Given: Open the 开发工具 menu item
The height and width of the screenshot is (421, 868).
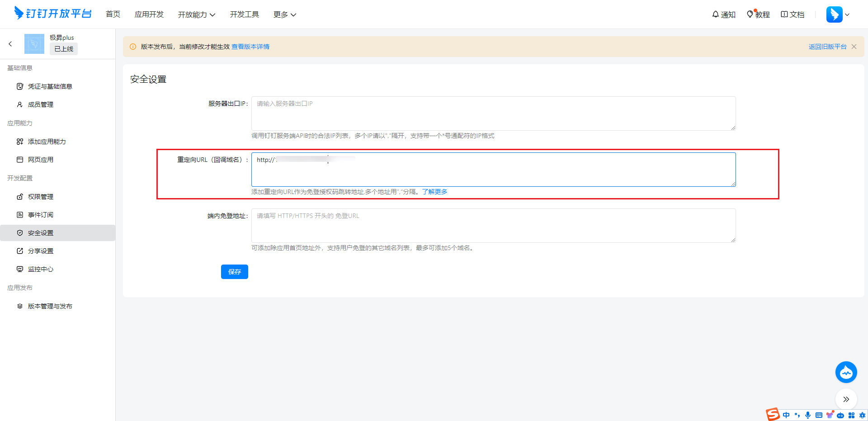Looking at the screenshot, I should [x=245, y=14].
